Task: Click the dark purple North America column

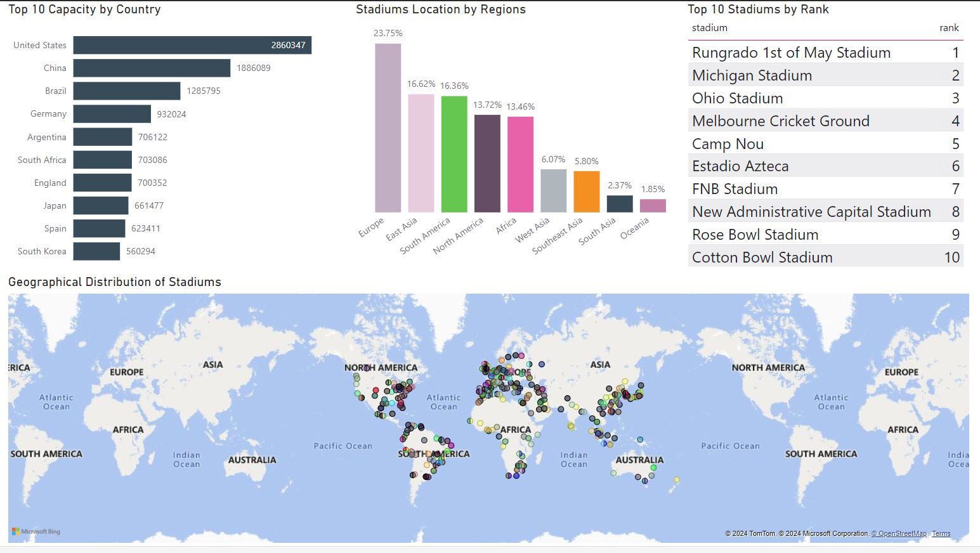Action: coord(487,164)
